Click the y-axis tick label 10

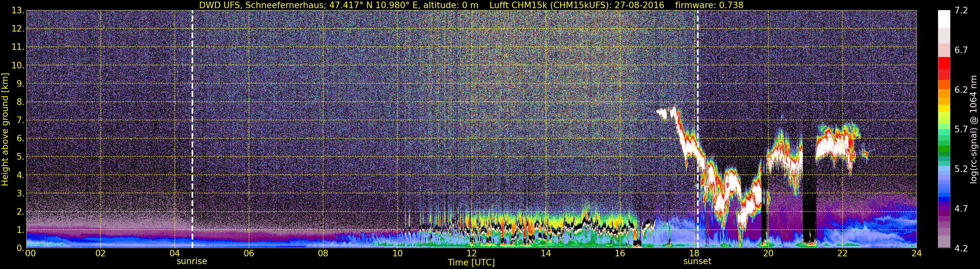click(18, 65)
